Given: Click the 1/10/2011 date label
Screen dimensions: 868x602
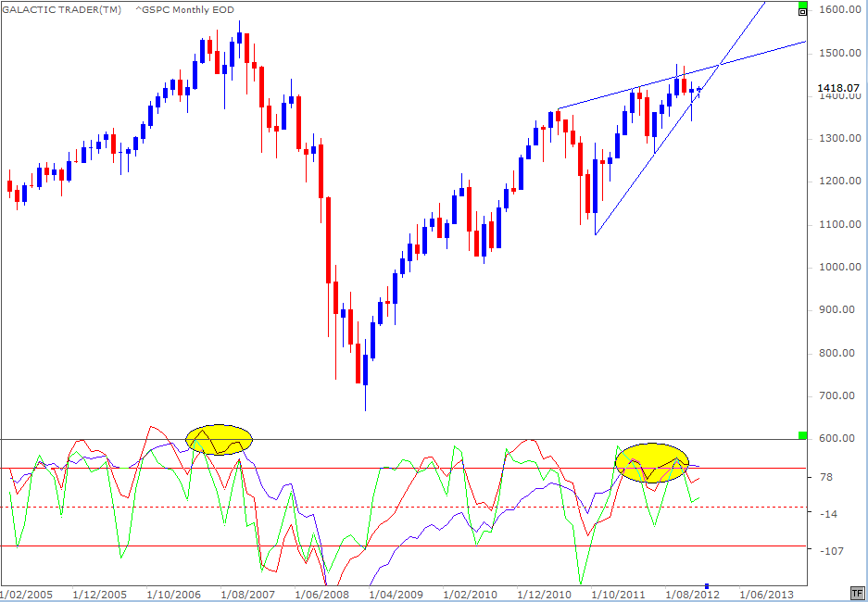Looking at the screenshot, I should pos(618,595).
